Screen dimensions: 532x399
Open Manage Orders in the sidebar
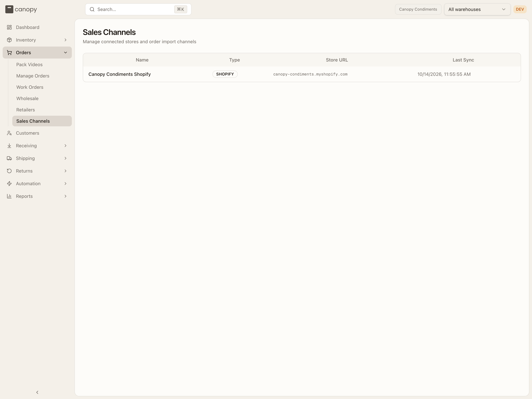pos(33,76)
